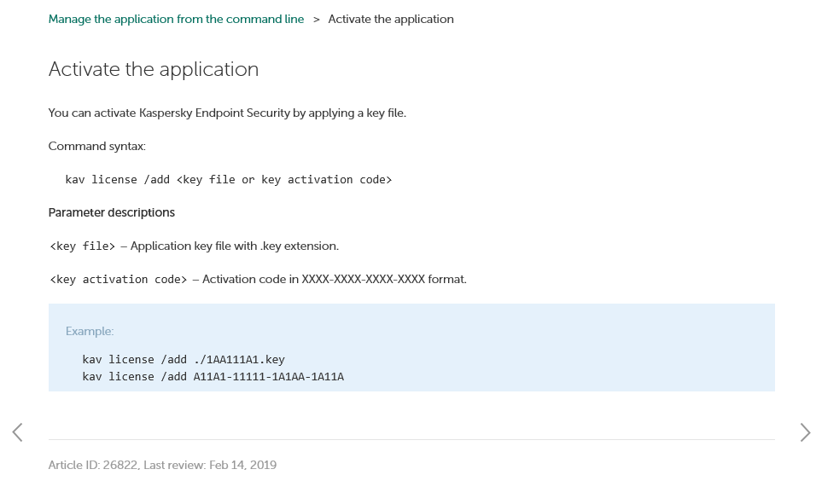Click the example command with A11A1-11111-1A1AA-1A11A
Viewport: 816px width, 504px height.
(213, 377)
